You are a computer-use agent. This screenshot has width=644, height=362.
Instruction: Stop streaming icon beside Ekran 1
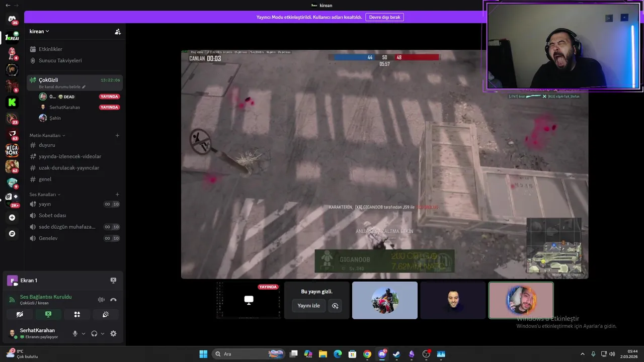click(x=113, y=281)
